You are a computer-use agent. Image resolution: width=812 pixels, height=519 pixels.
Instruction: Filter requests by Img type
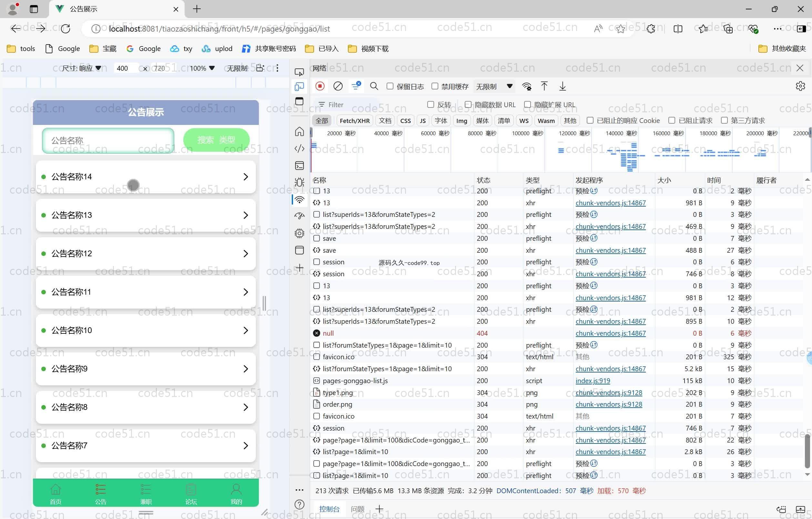point(461,121)
